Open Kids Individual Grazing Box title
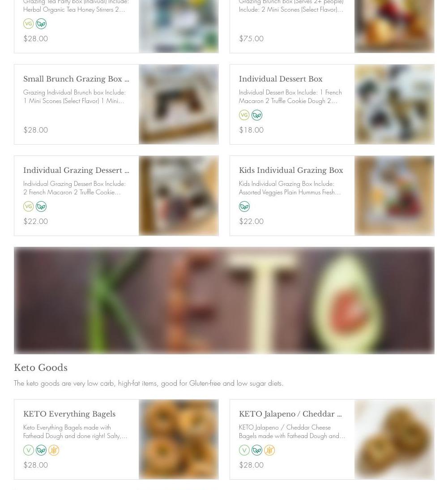The image size is (448, 490). click(291, 170)
